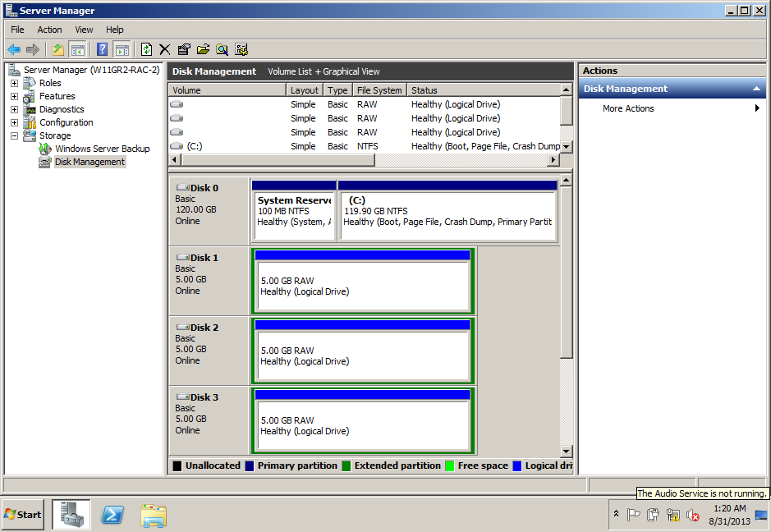Click the Disk 1 drive icon

click(x=183, y=257)
